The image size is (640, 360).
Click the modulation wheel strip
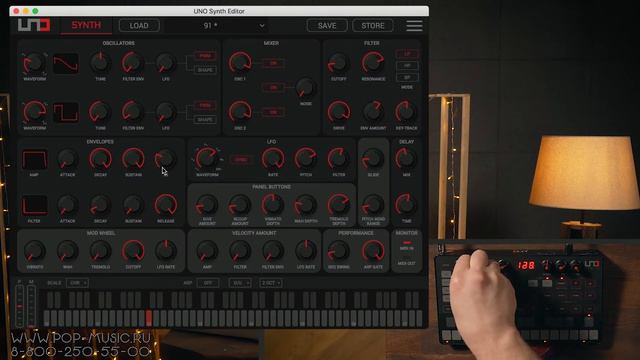pyautogui.click(x=31, y=306)
